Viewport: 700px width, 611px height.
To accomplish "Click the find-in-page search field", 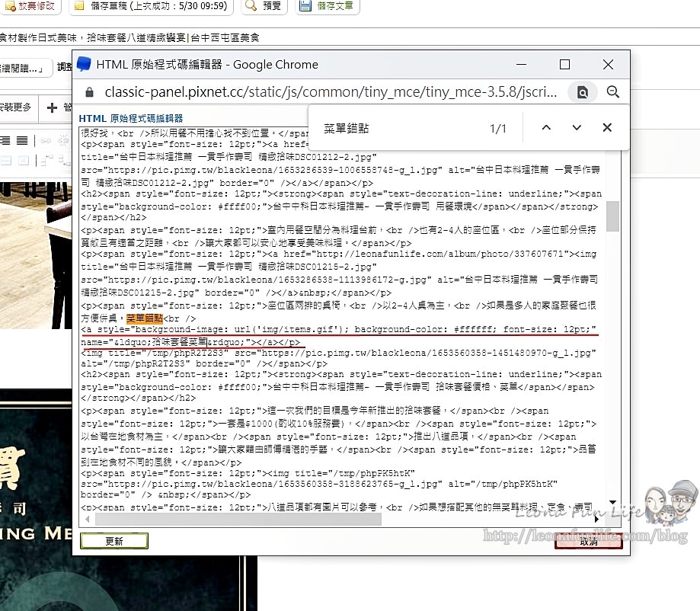I will tap(396, 128).
